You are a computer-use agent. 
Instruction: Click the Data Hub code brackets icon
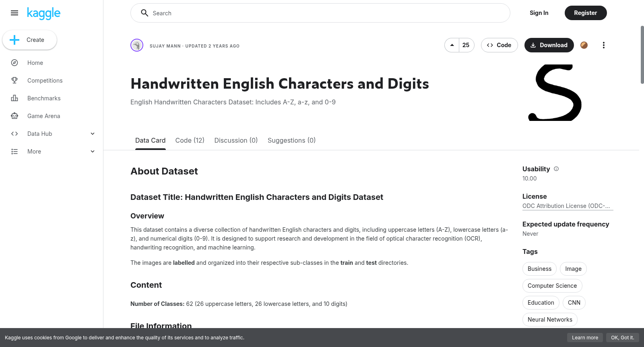pyautogui.click(x=14, y=134)
